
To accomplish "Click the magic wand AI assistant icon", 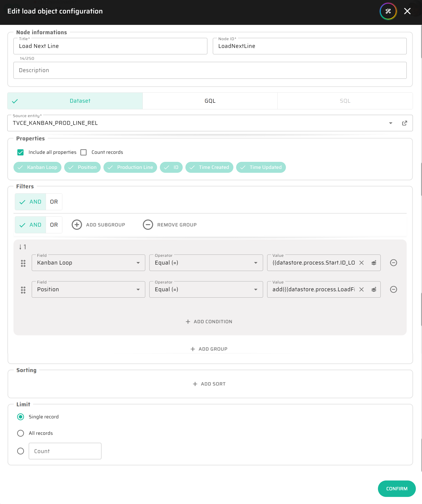I will click(388, 11).
